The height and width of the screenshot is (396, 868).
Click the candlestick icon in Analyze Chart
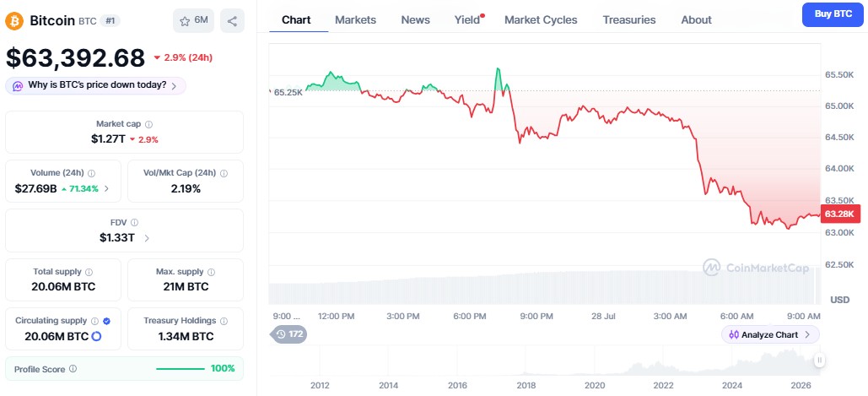pos(734,334)
